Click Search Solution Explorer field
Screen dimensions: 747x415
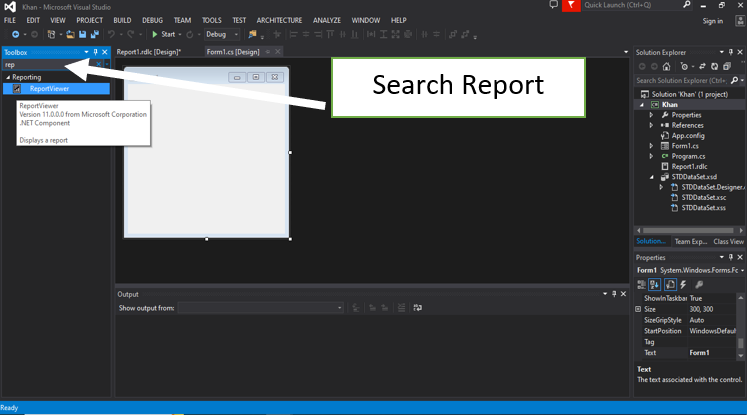(681, 81)
